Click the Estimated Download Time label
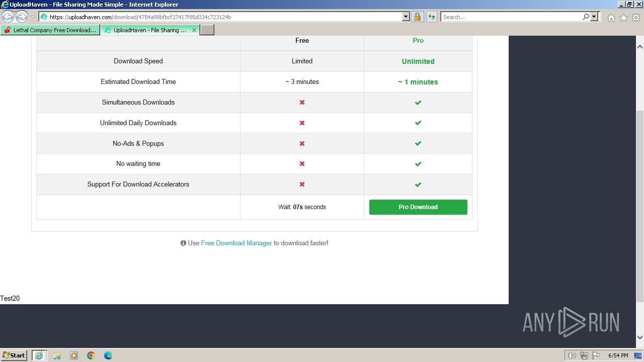The image size is (644, 362). pos(138,81)
